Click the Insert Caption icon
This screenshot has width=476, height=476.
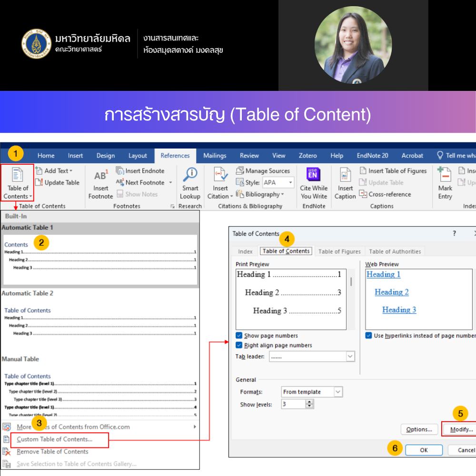pos(345,175)
